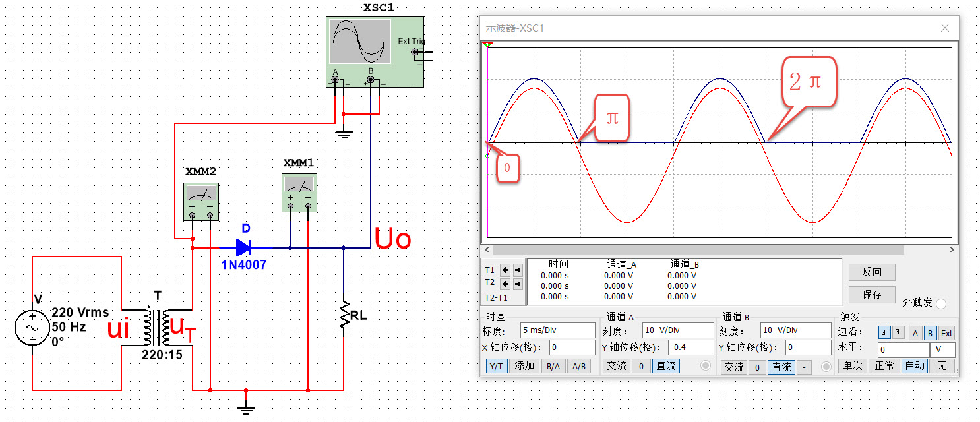Click the 时间 column header in readout
The image size is (980, 422).
[x=558, y=264]
